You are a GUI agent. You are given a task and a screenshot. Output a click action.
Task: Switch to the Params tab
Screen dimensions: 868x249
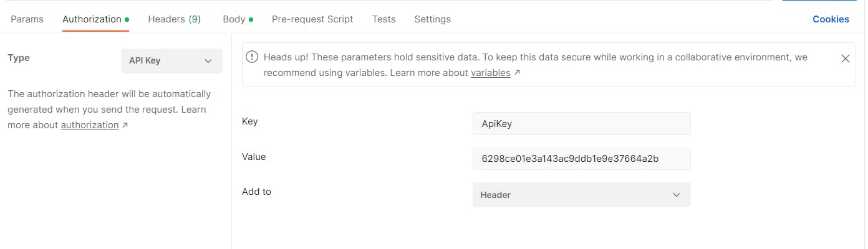27,19
